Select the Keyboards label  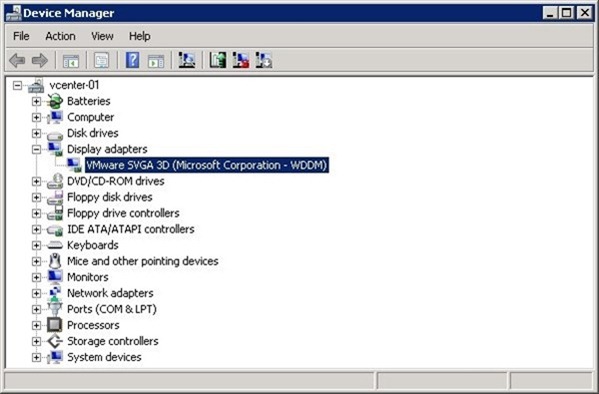click(x=93, y=245)
